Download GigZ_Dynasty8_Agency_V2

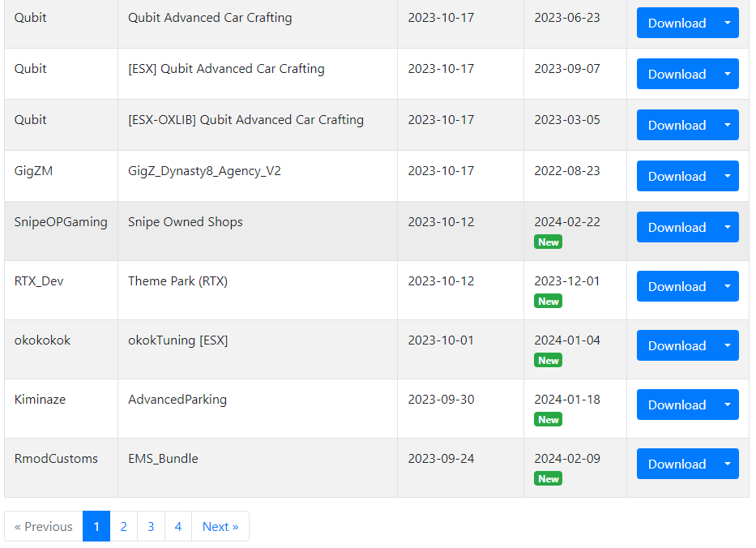coord(677,176)
